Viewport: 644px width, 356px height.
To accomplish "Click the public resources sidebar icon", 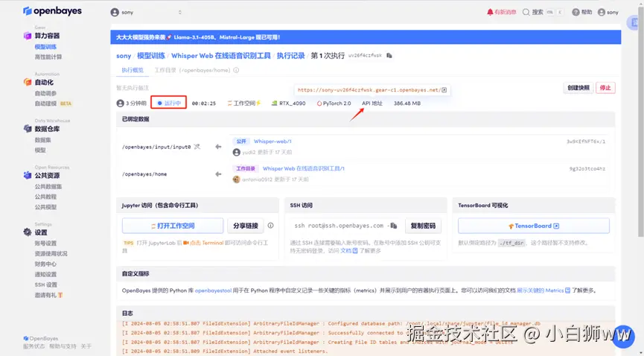I will [x=28, y=176].
